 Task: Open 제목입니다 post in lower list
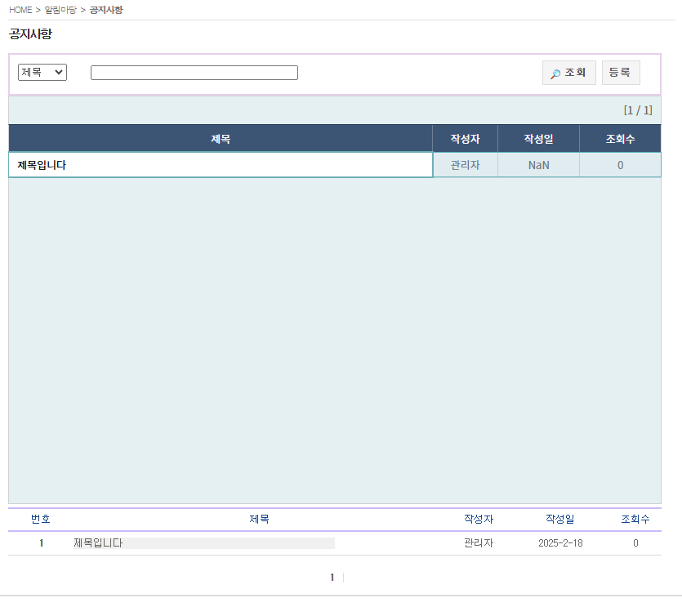point(98,543)
